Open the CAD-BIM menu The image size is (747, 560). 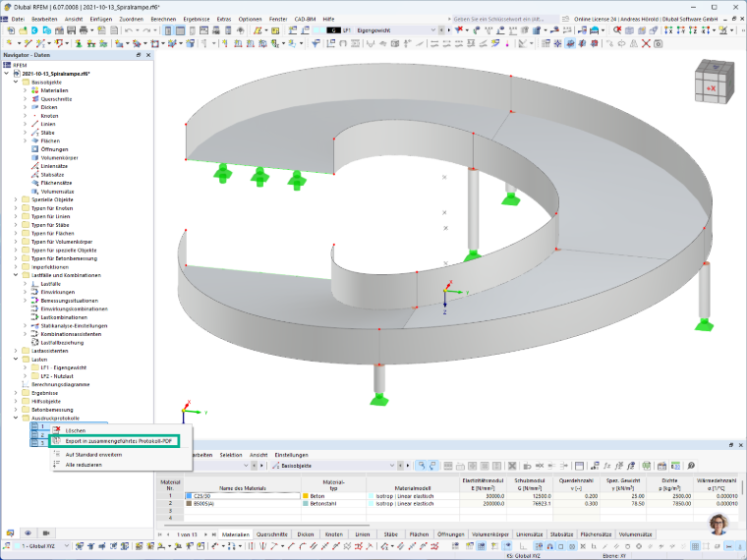(x=305, y=19)
